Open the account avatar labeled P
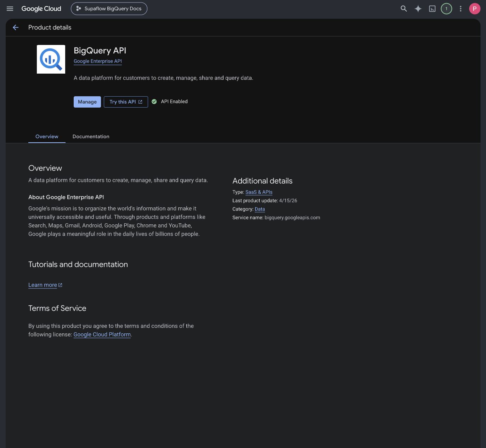This screenshot has width=486, height=448. click(x=475, y=8)
